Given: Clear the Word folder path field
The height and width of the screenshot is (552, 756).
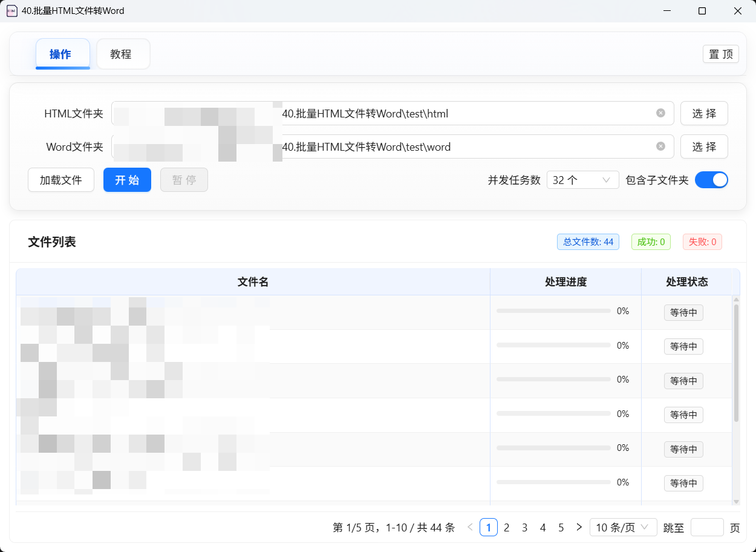Looking at the screenshot, I should tap(660, 146).
